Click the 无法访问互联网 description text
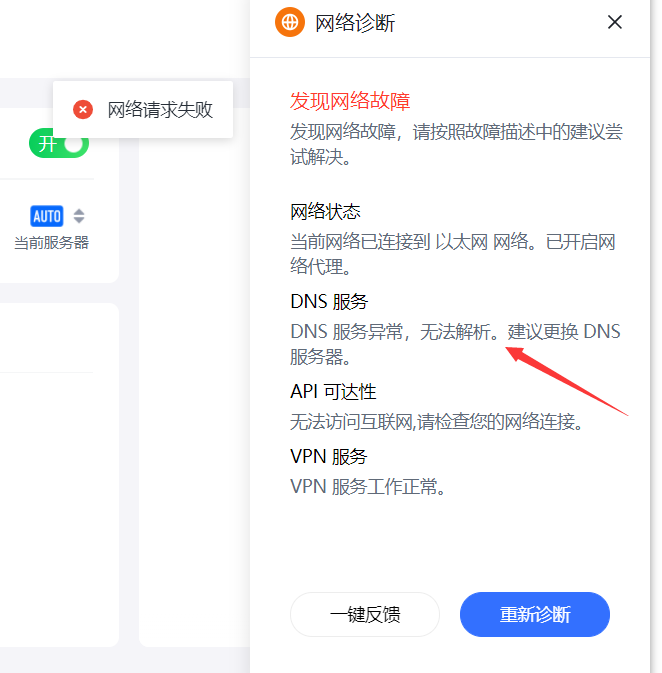Image resolution: width=662 pixels, height=673 pixels. (436, 422)
